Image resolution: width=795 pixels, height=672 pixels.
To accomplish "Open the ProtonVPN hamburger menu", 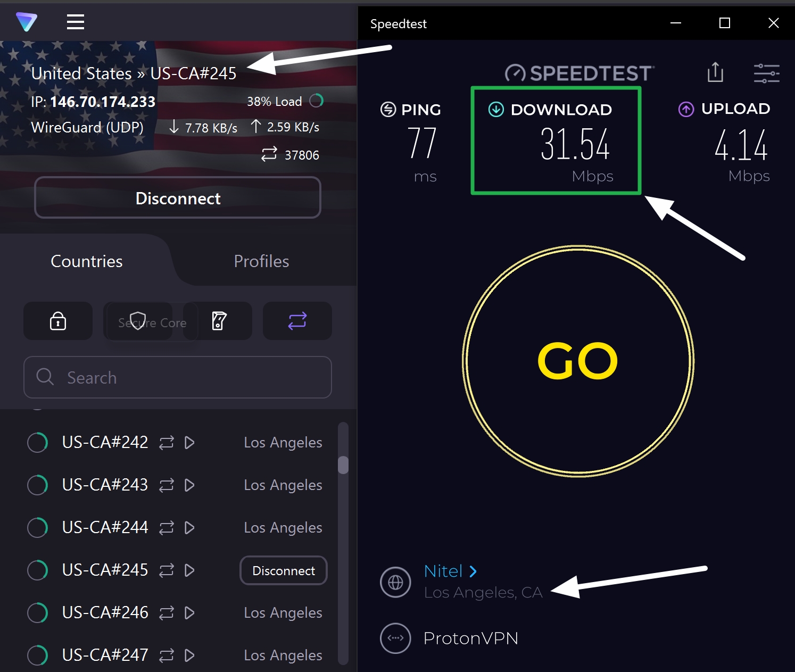I will point(75,22).
